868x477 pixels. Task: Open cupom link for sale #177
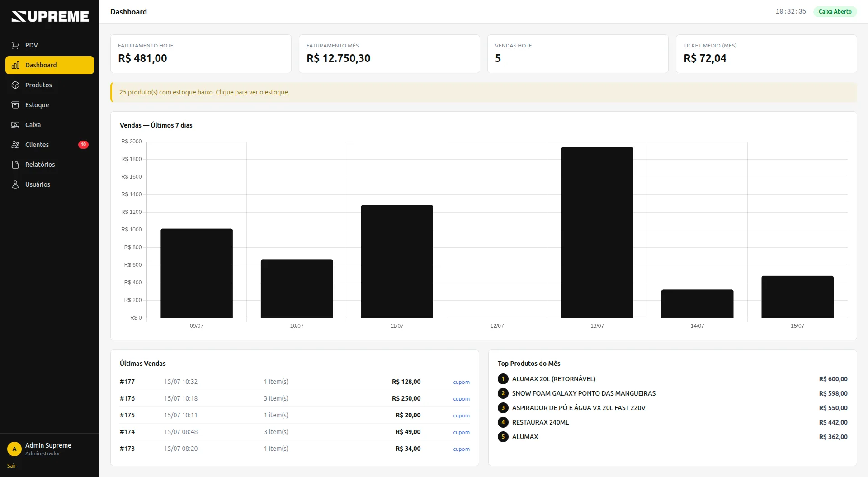tap(461, 382)
